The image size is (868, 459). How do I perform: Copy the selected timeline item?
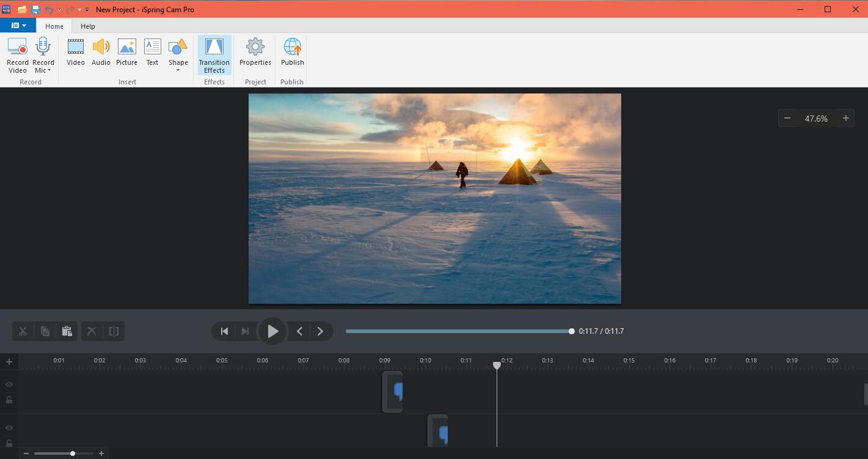tap(45, 331)
